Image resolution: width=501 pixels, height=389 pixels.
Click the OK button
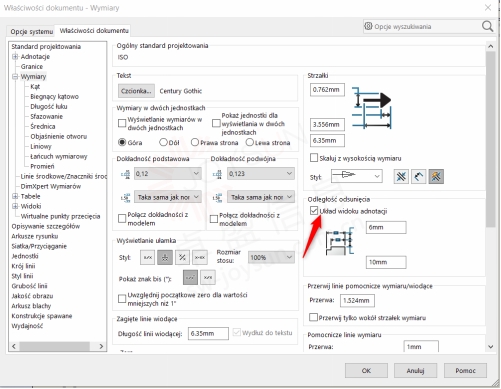pos(366,370)
